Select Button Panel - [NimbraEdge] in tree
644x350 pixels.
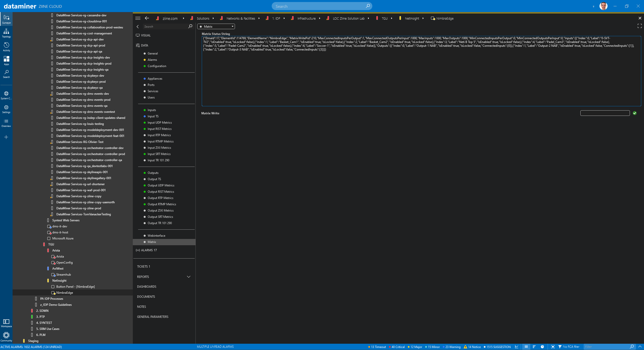point(75,287)
